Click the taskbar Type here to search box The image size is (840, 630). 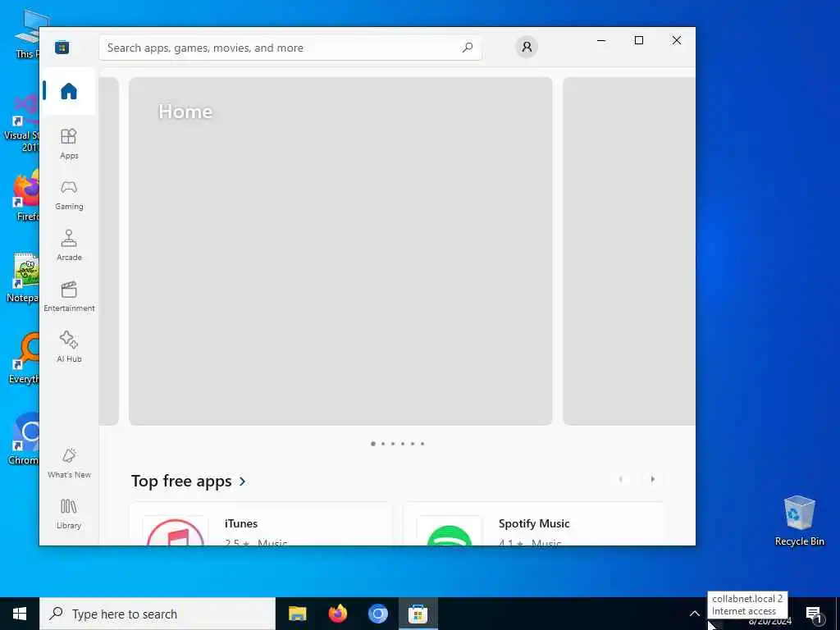coord(157,614)
